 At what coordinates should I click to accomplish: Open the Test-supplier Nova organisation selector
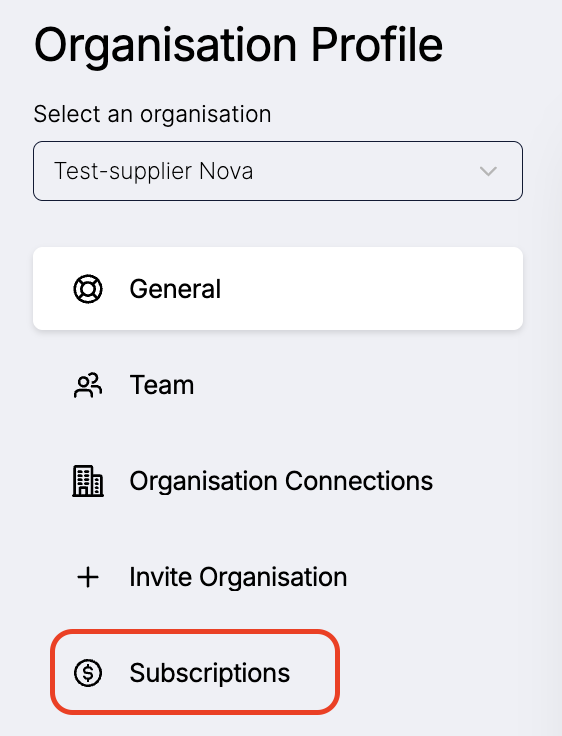pyautogui.click(x=278, y=171)
